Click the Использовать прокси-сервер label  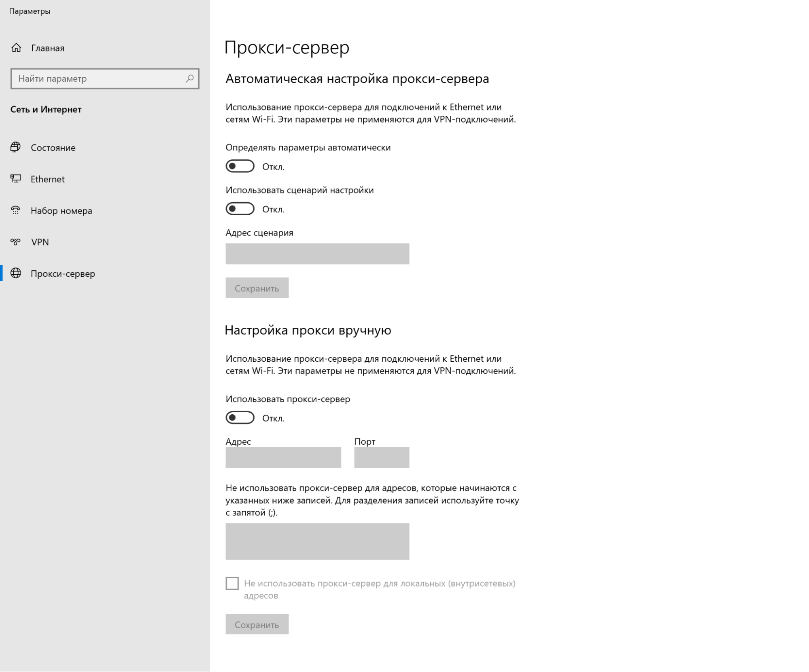tap(288, 399)
